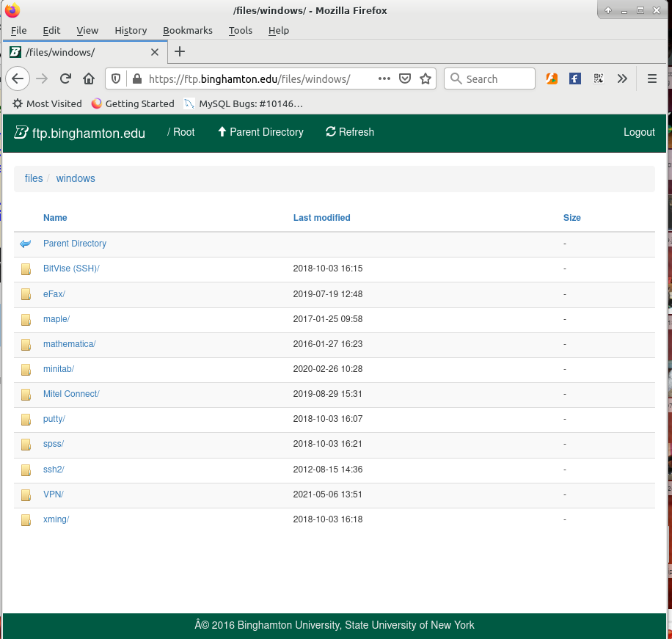Click the padlock site security icon

click(x=136, y=78)
